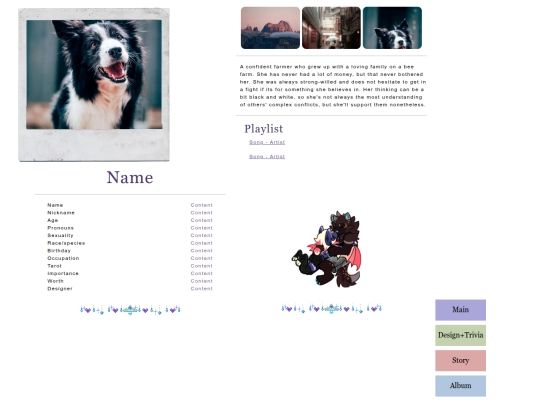Screen dimensions: 540x405
Task: Open the Story tab
Action: [x=460, y=360]
